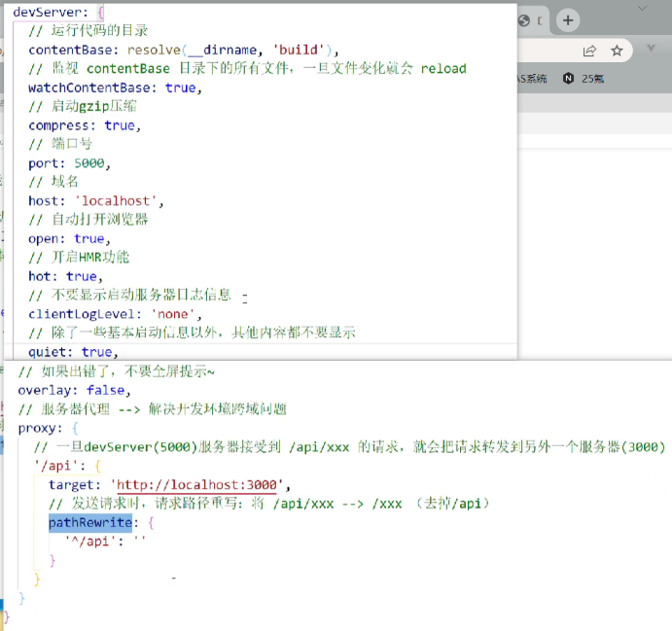Open a new browser tab with the plus button
The image size is (672, 631).
568,20
